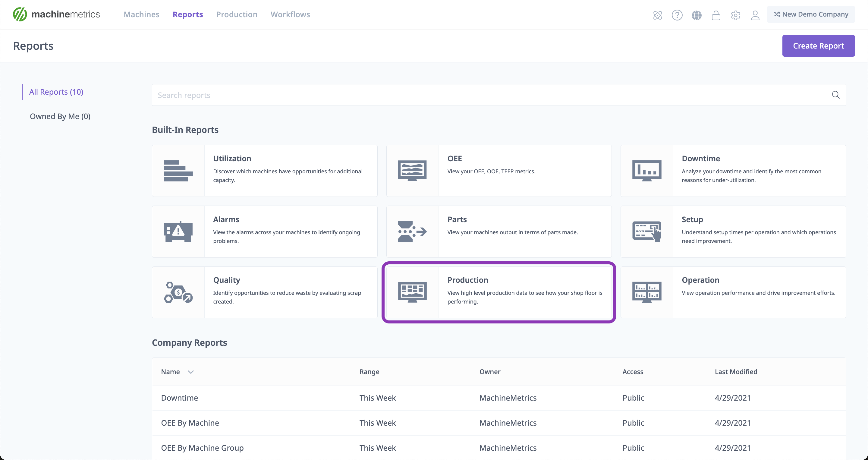
Task: Click the Owner column header
Action: [489, 372]
